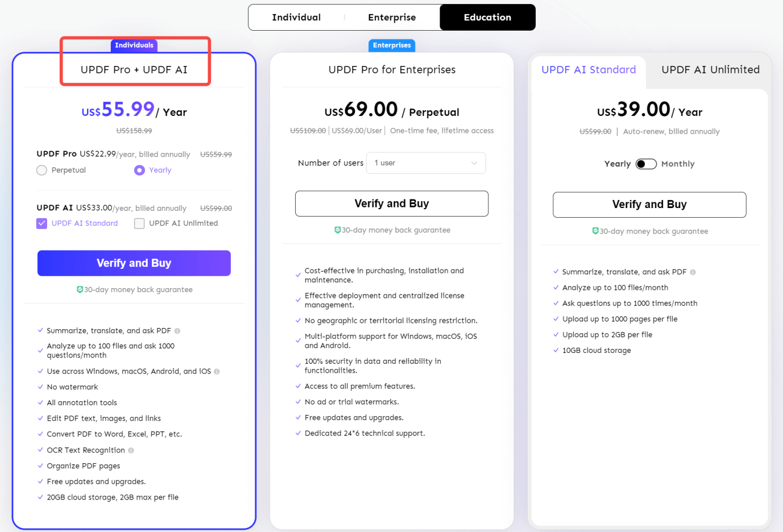Click shield icon under the purple Verify and Buy button
This screenshot has height=532, width=783.
(x=80, y=290)
